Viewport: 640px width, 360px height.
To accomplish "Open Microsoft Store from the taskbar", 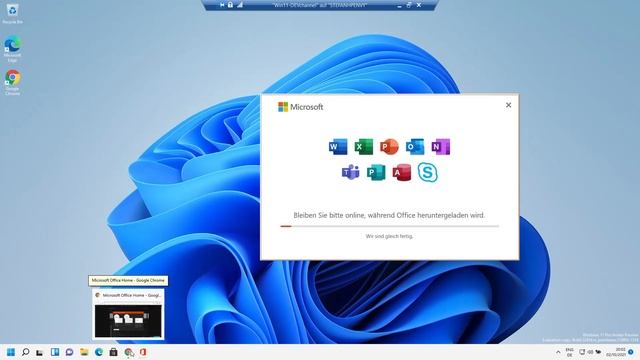I will (113, 352).
